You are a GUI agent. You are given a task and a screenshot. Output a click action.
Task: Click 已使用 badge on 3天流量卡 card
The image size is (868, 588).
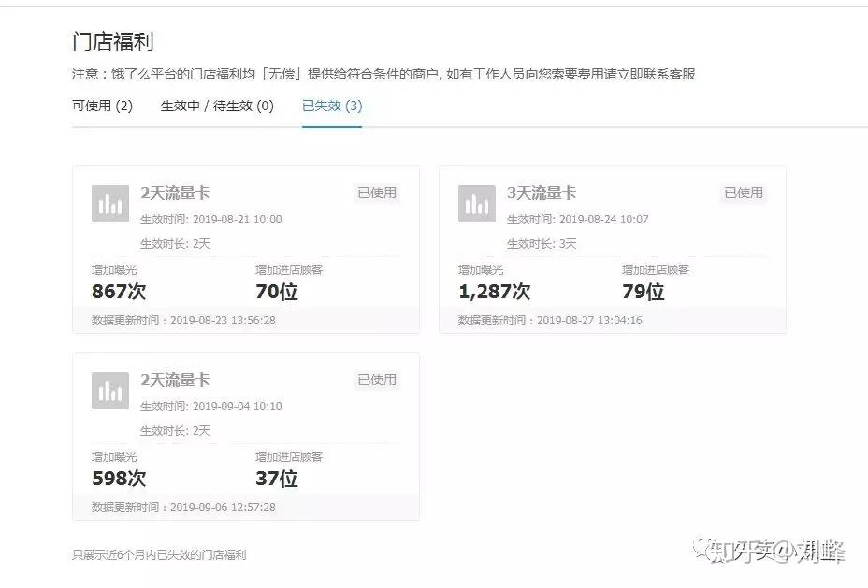coord(744,193)
